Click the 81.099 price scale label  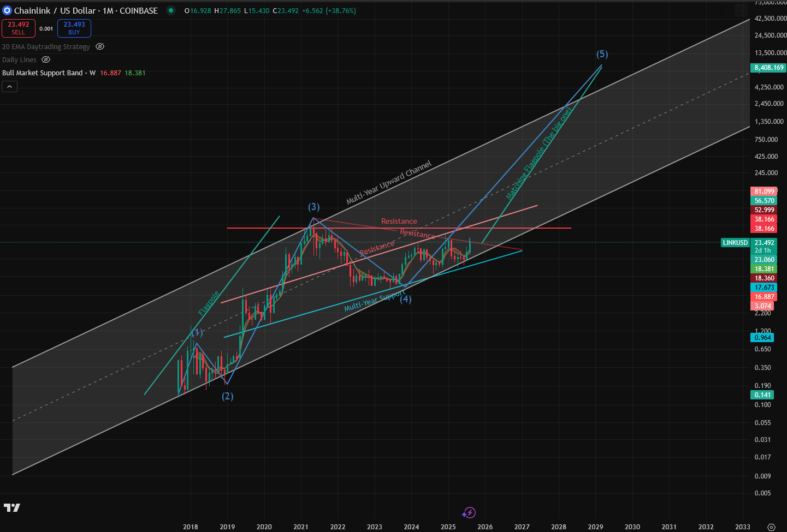tap(765, 192)
